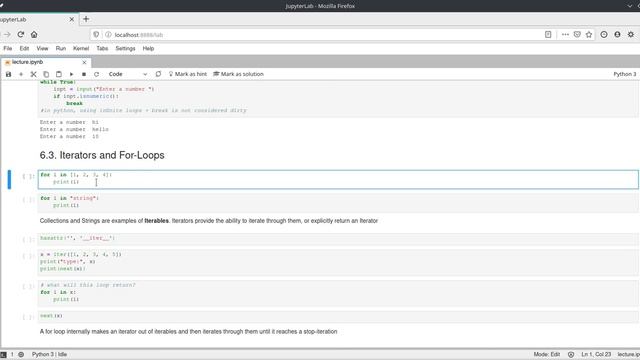Click the '6.3. Iterators and For-Loops' heading
Screen dimensions: 640x360
click(102, 155)
